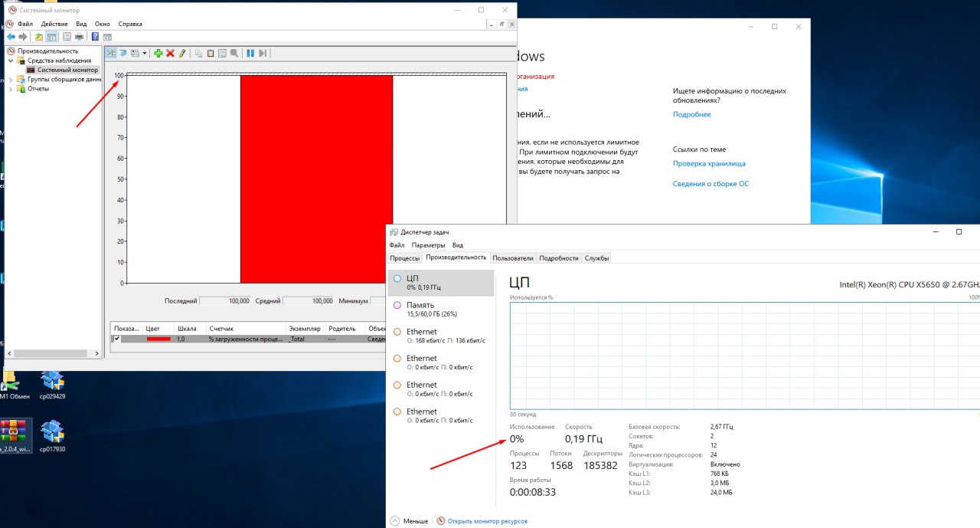Uncheck the % загруженности counter checkbox

(117, 339)
